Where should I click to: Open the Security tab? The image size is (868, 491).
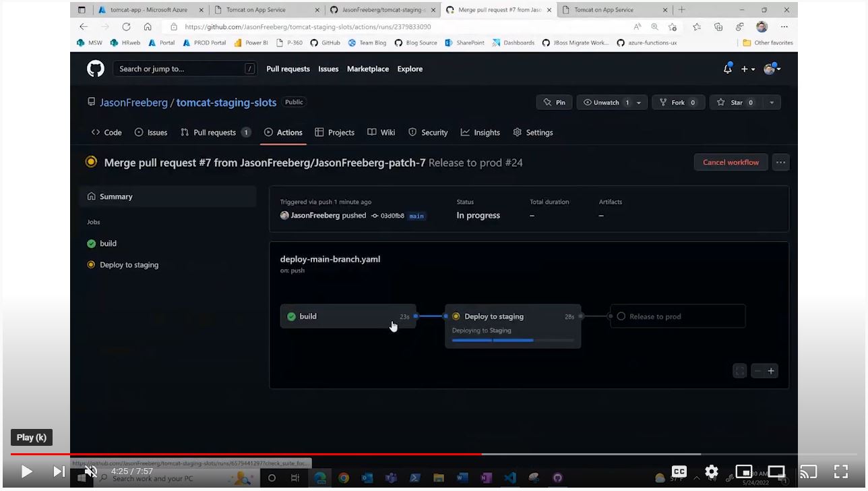428,132
